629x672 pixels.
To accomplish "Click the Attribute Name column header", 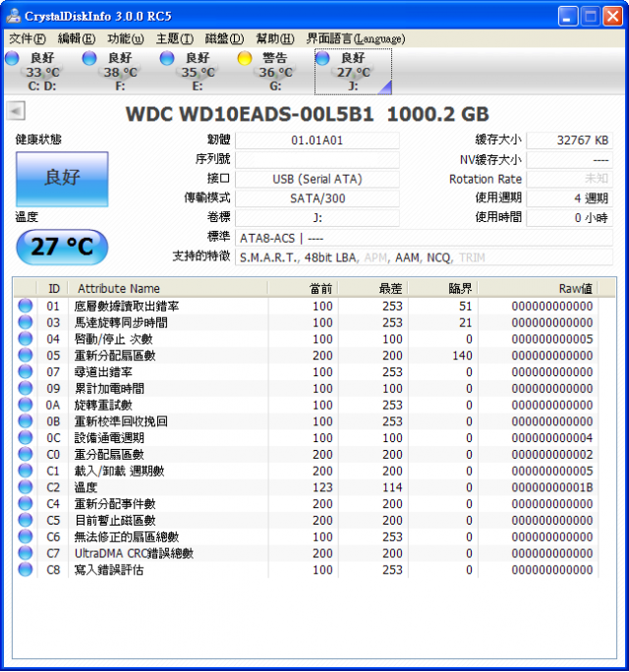I will (168, 289).
